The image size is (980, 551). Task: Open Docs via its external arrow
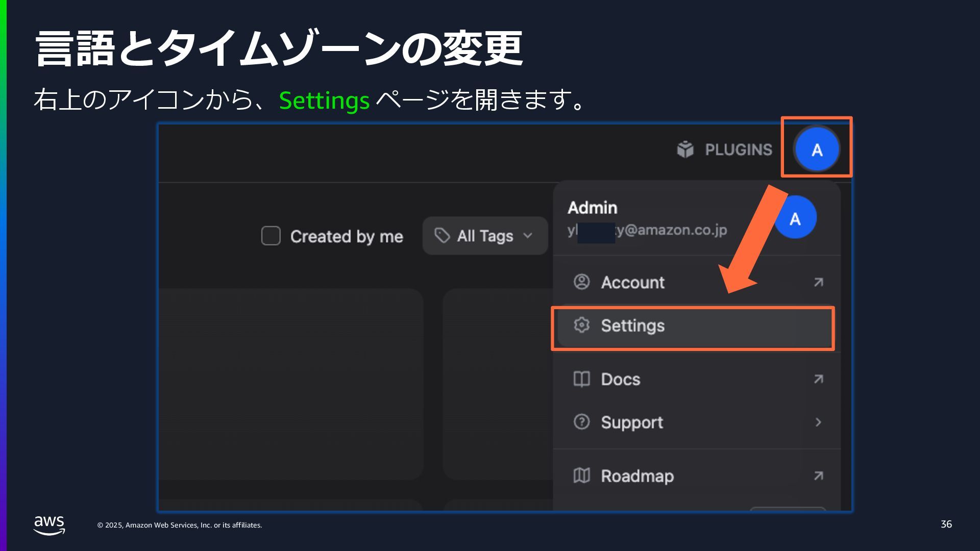click(818, 379)
